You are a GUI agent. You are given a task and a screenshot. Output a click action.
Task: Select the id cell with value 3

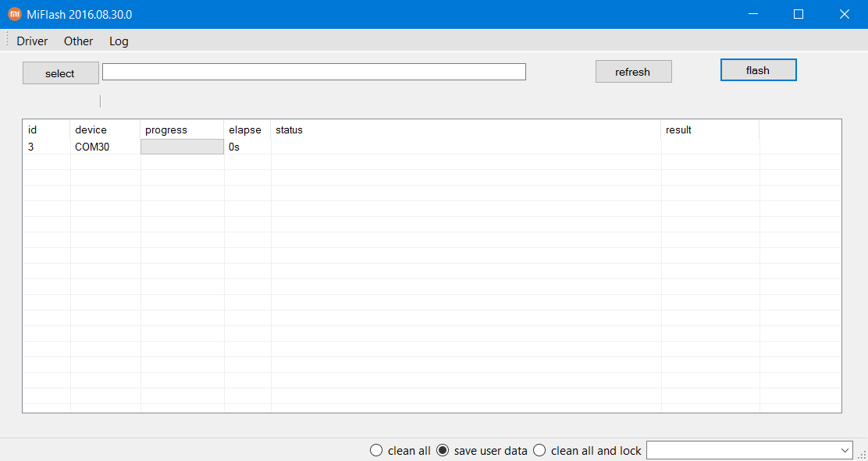[x=47, y=147]
